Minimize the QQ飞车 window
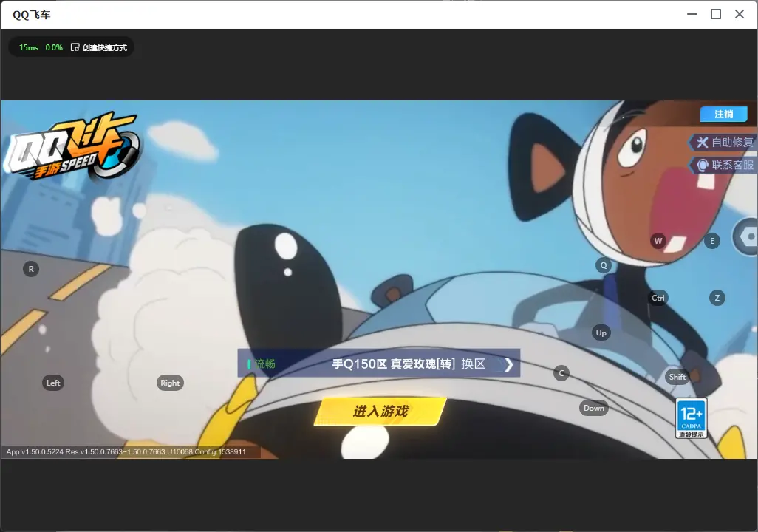 click(x=692, y=15)
